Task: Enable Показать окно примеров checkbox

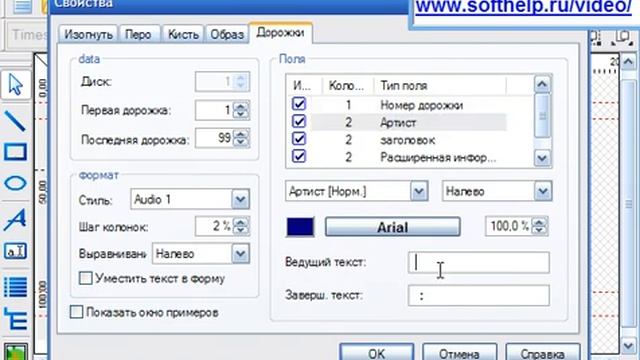Action: pos(76,312)
